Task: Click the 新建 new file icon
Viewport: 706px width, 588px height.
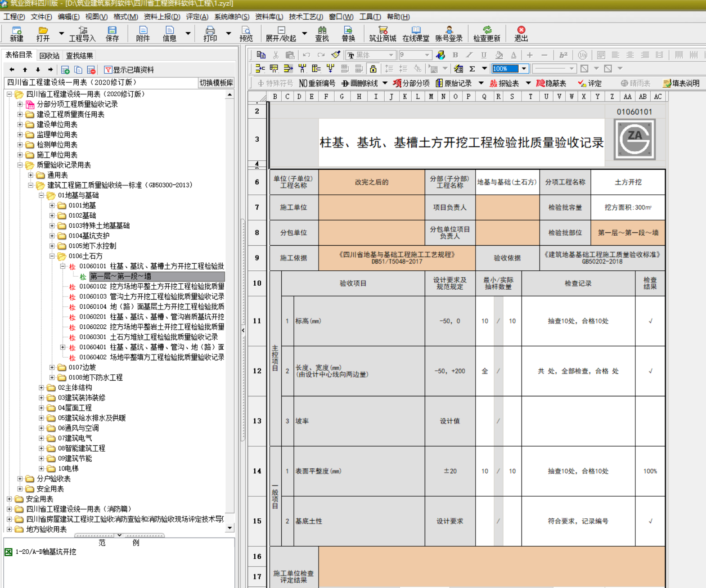Action: point(17,34)
